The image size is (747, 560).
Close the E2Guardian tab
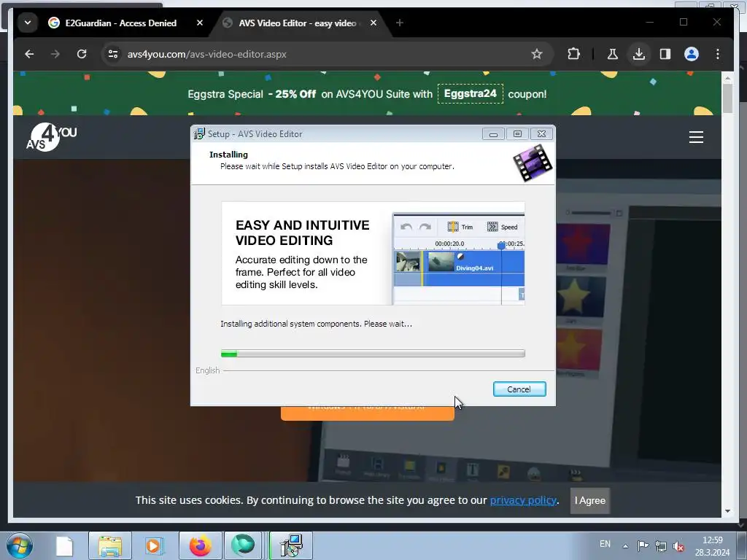click(200, 23)
